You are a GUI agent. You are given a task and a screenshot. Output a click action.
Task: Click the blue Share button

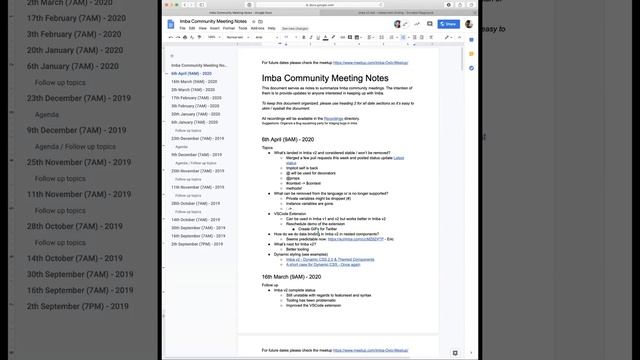449,24
